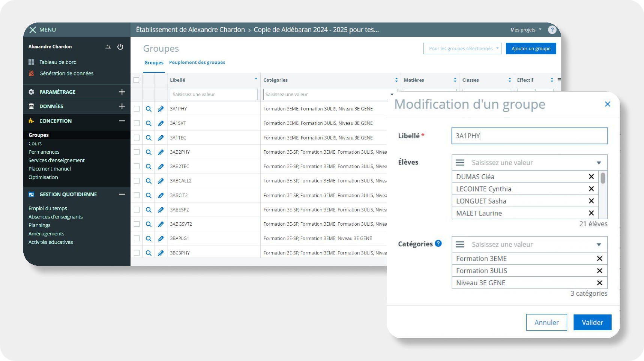Edit group 3AB2TEC with pencil icon
The height and width of the screenshot is (361, 644).
tap(161, 166)
